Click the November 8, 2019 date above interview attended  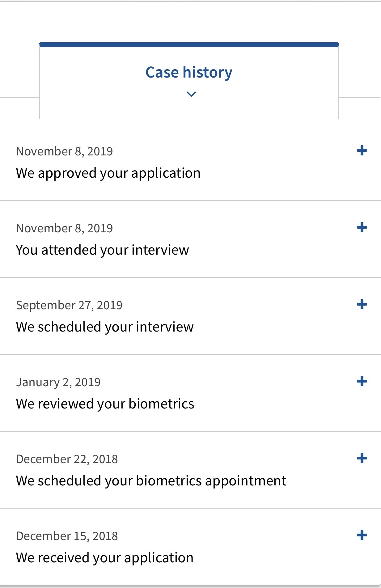[64, 228]
